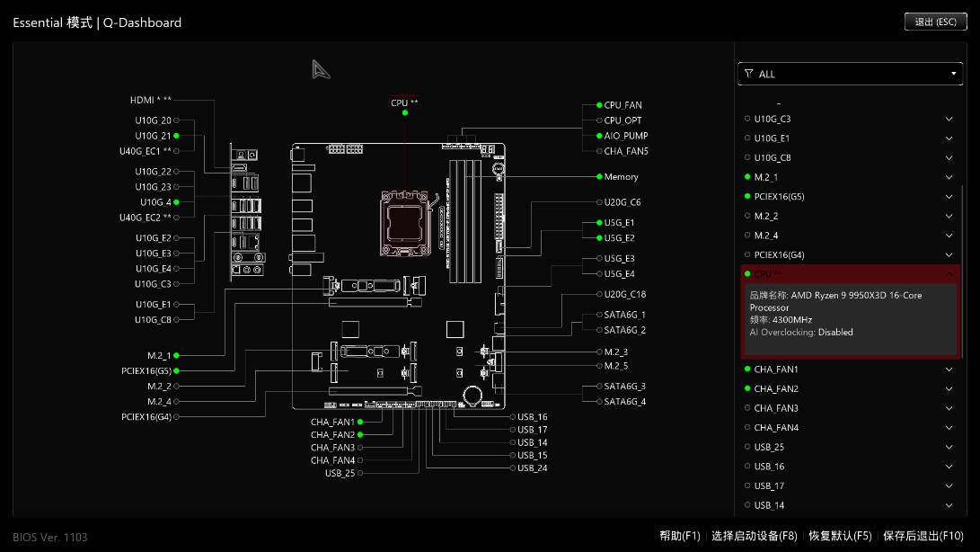The image size is (980, 552).
Task: Select the USB_17 row in the right list
Action: [850, 485]
